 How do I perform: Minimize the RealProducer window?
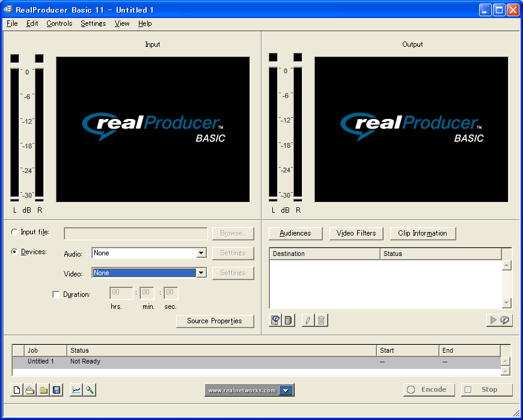[485, 10]
